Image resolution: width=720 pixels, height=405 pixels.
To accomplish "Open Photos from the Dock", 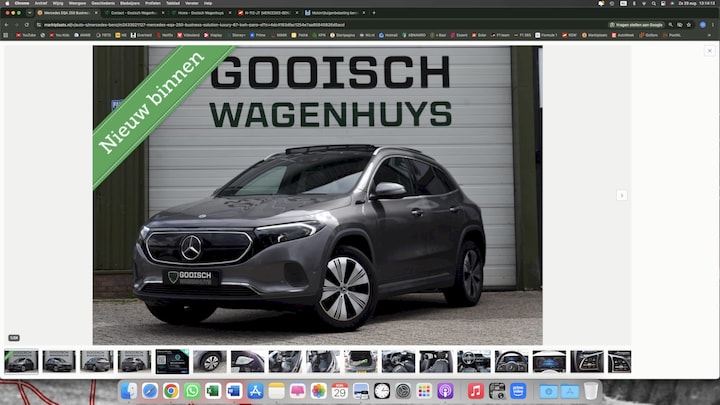I will coord(318,391).
